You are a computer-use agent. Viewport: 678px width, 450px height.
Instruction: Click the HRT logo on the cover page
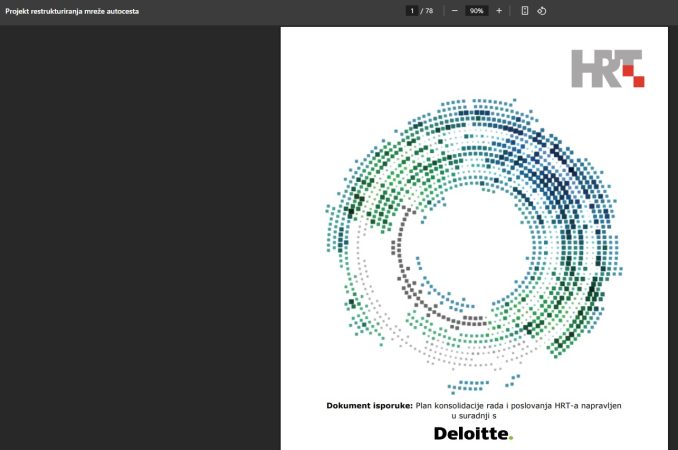[x=606, y=67]
